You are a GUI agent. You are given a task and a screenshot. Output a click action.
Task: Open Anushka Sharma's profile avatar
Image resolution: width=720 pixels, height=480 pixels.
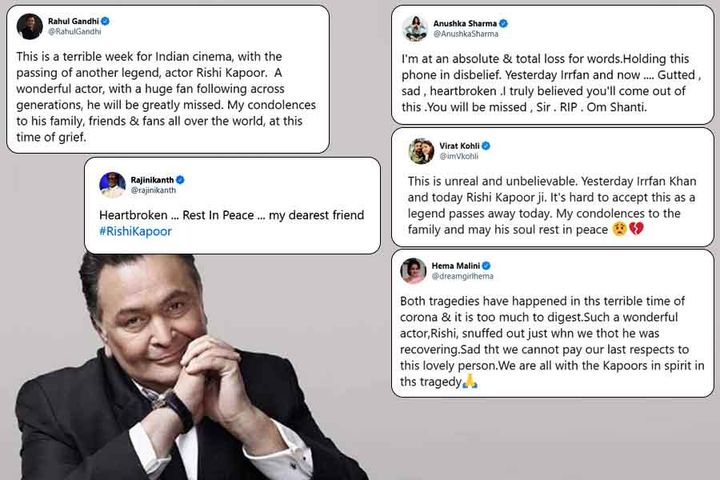pyautogui.click(x=415, y=27)
